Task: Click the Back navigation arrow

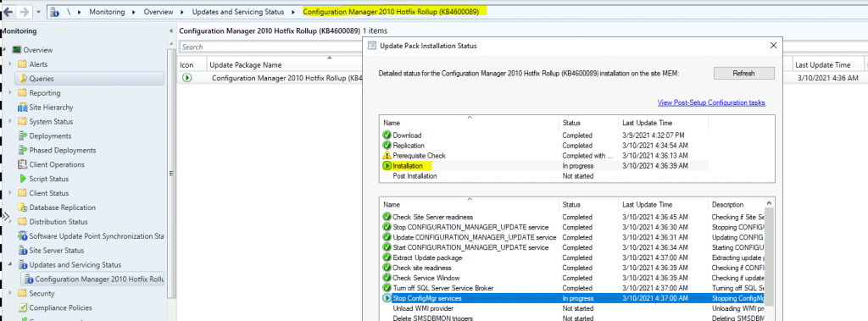Action: 8,12
